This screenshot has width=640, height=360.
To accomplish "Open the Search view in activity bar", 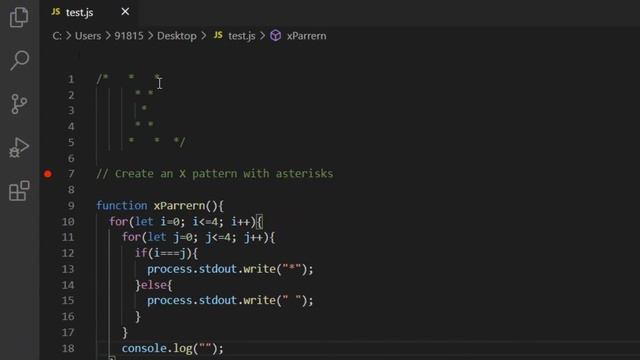I will point(19,60).
